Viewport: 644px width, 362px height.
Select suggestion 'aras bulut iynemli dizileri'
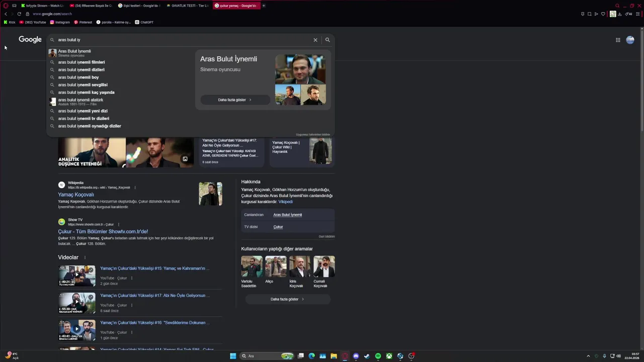pyautogui.click(x=82, y=70)
